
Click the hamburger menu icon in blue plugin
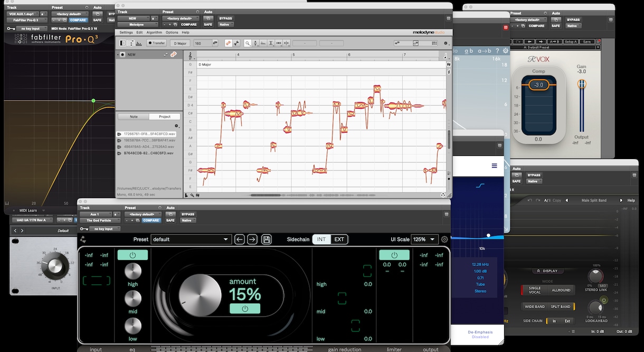pos(495,166)
